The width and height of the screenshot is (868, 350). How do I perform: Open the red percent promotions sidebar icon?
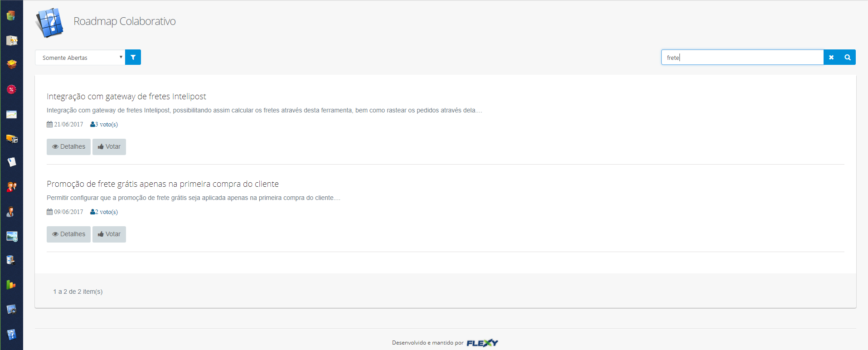(x=11, y=89)
